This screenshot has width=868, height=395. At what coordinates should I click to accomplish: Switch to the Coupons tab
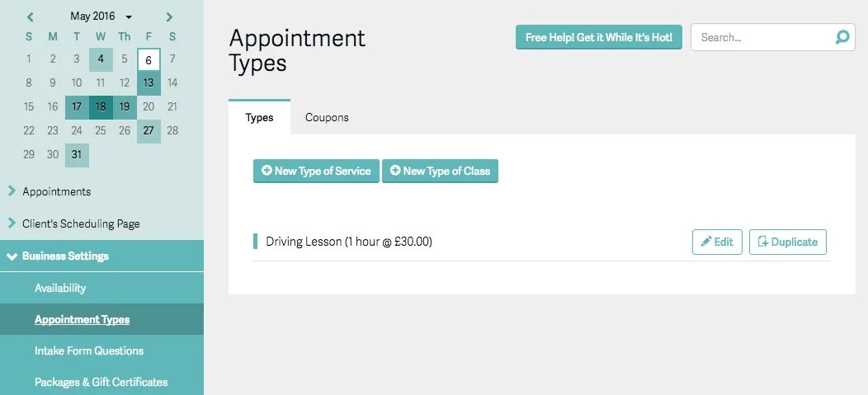[x=327, y=117]
